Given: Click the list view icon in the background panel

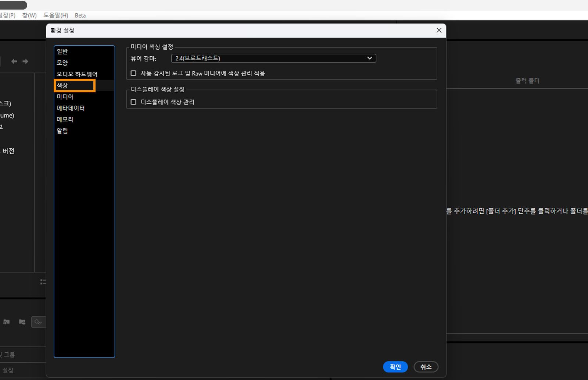Looking at the screenshot, I should (x=43, y=282).
